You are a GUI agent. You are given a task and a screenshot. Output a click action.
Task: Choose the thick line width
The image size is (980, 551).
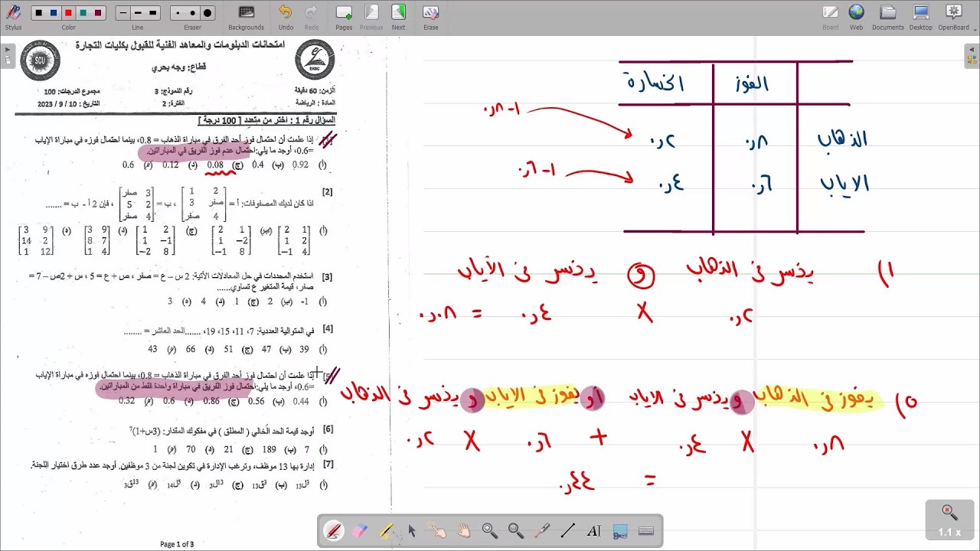click(x=152, y=13)
